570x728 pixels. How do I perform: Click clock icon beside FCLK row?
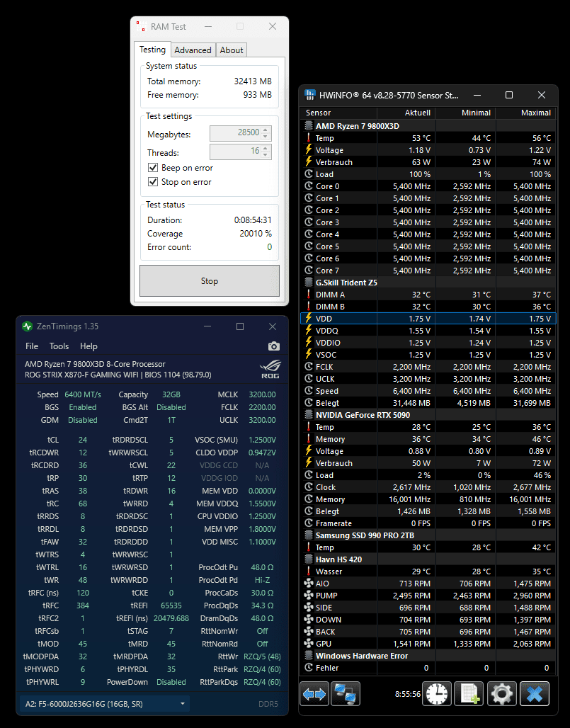(x=308, y=366)
